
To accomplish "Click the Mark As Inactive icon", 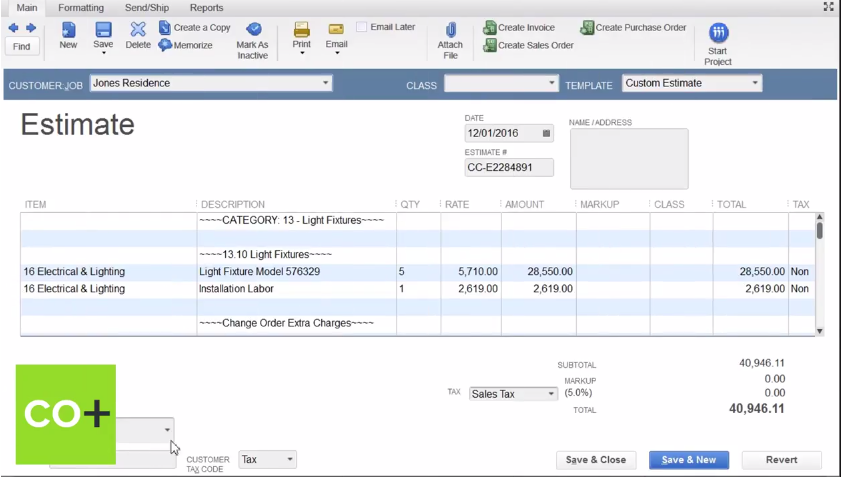I will tap(253, 30).
